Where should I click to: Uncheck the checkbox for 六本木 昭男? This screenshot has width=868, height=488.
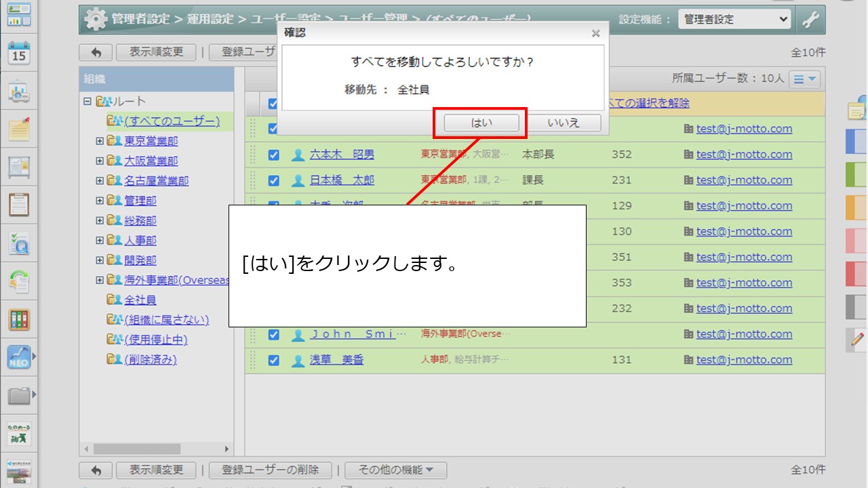point(273,155)
